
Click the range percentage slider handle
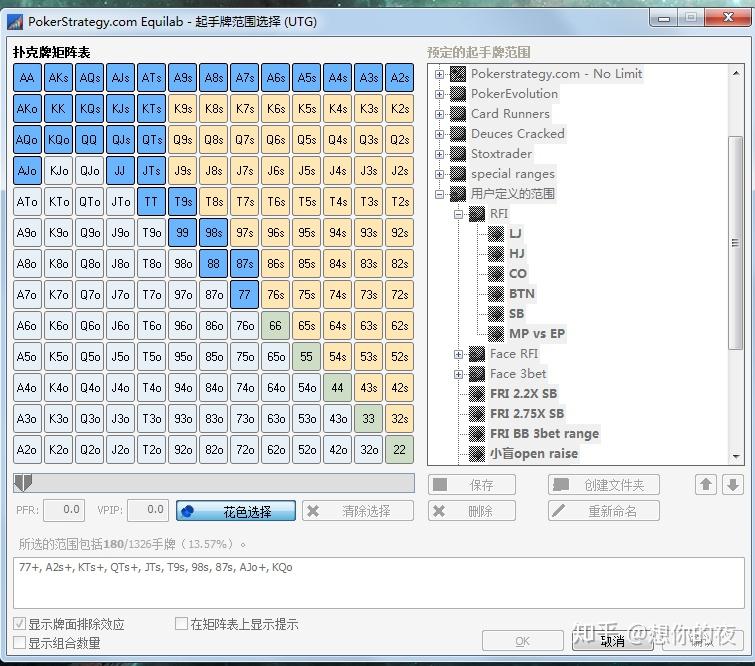tap(23, 483)
